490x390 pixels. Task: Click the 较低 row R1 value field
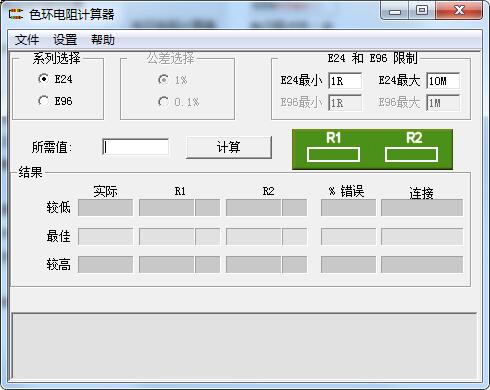166,208
